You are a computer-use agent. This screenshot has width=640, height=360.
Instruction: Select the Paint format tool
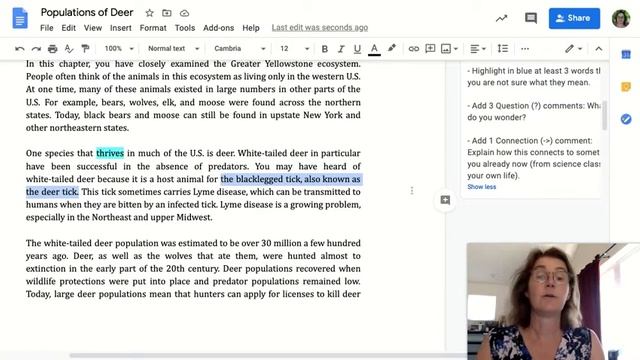[85, 49]
